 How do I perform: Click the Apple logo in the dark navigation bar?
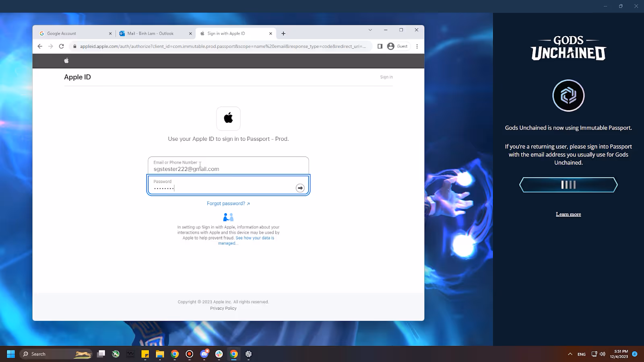66,61
